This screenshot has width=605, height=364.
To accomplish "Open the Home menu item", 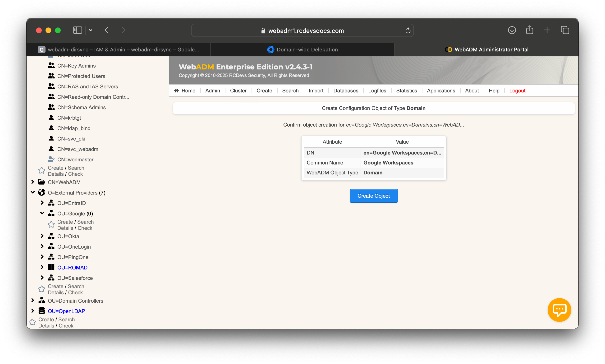I will click(x=184, y=91).
